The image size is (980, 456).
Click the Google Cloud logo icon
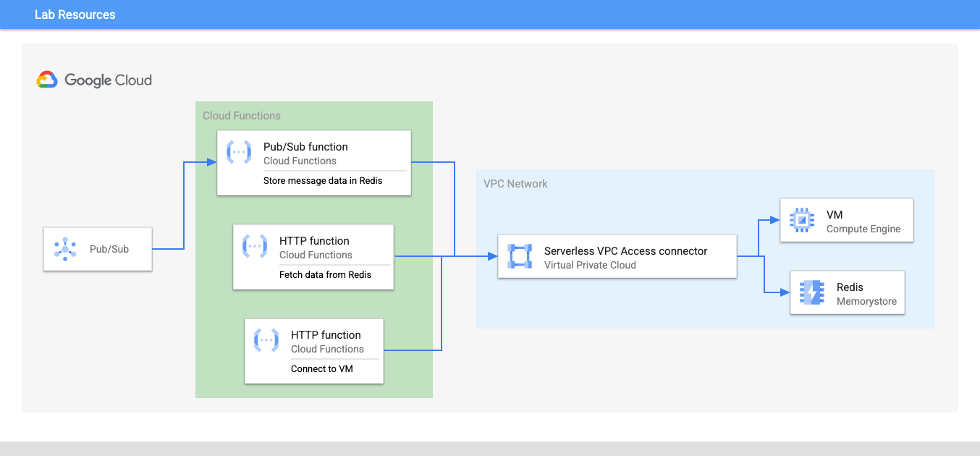[x=47, y=80]
